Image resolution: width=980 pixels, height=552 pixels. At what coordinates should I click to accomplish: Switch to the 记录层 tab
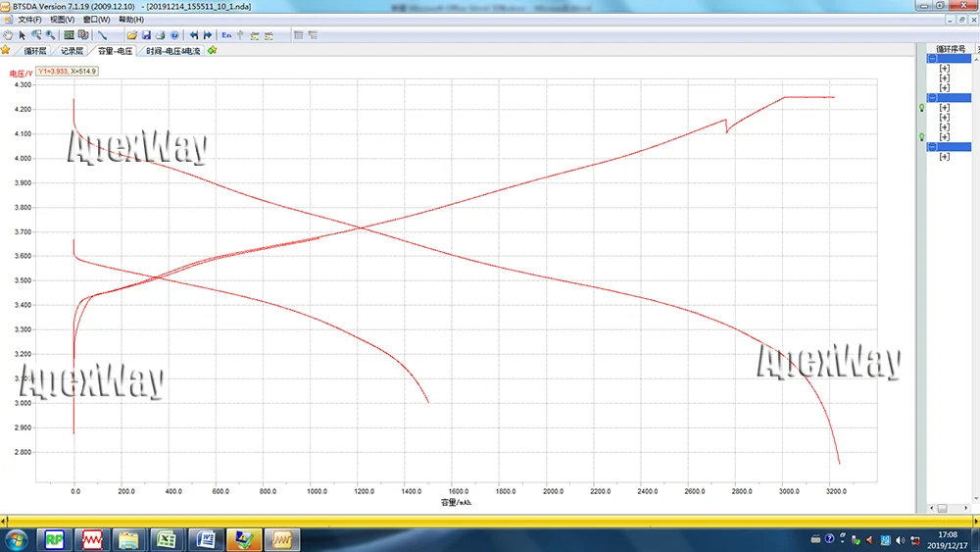coord(72,51)
